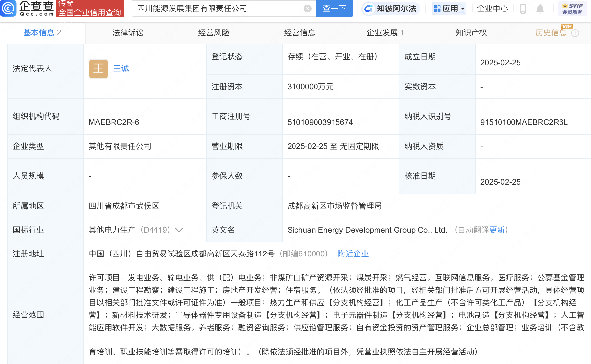Switch to 基本信息 tab

pyautogui.click(x=42, y=33)
